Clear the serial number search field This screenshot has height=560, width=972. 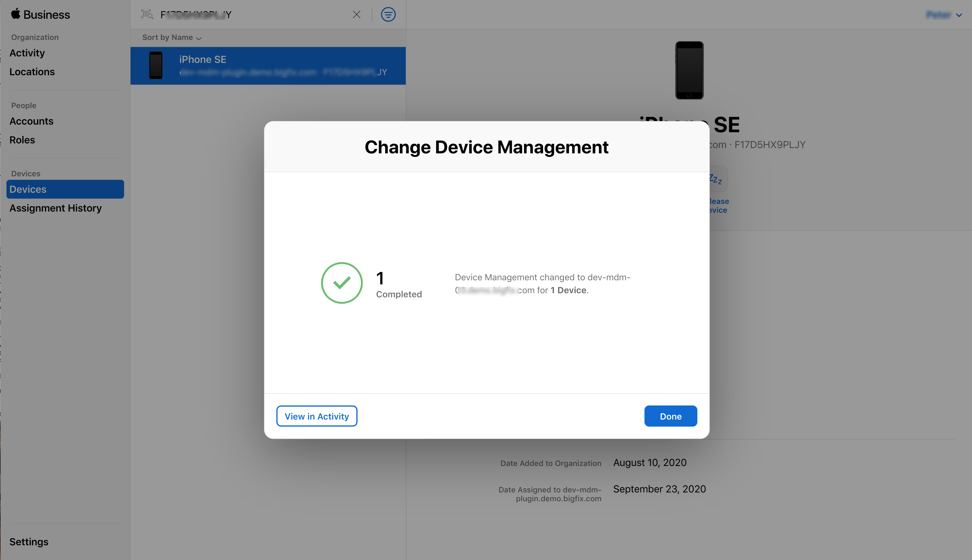(357, 15)
